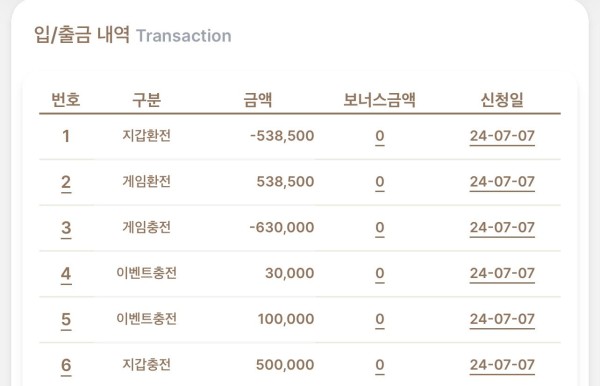Click bonus amount 0 in 지갑충전 row
Viewport: 600px width, 386px height.
click(x=380, y=365)
